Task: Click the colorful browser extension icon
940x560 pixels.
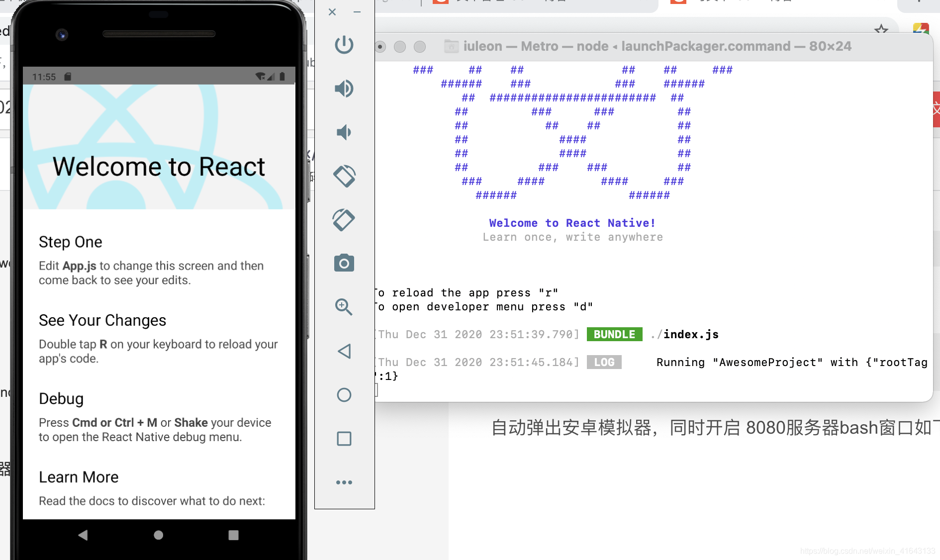Action: click(x=921, y=29)
